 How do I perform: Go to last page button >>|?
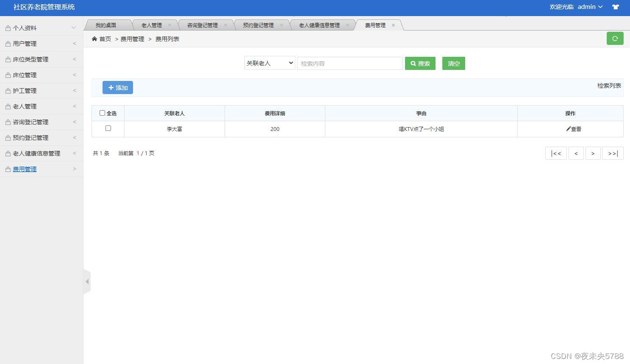point(613,153)
